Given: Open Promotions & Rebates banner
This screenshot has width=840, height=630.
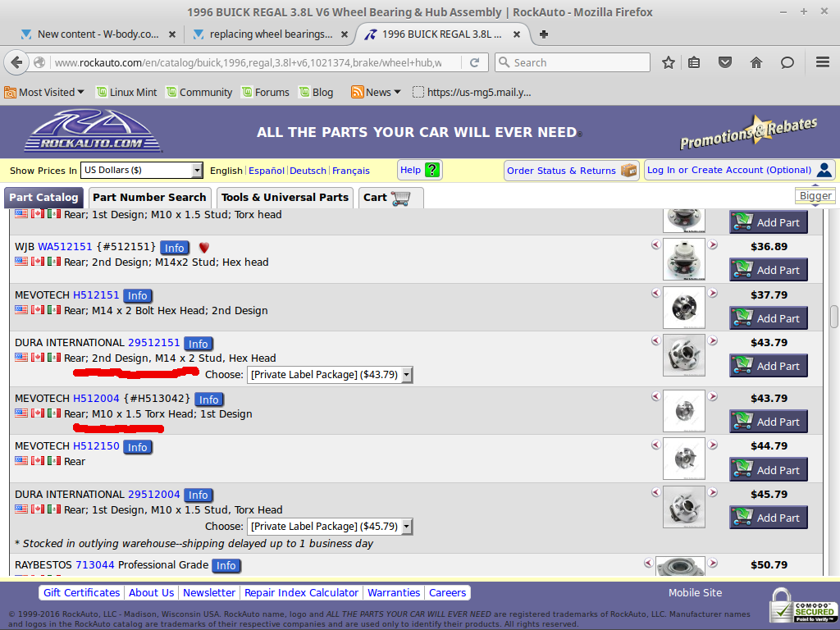Looking at the screenshot, I should click(748, 132).
